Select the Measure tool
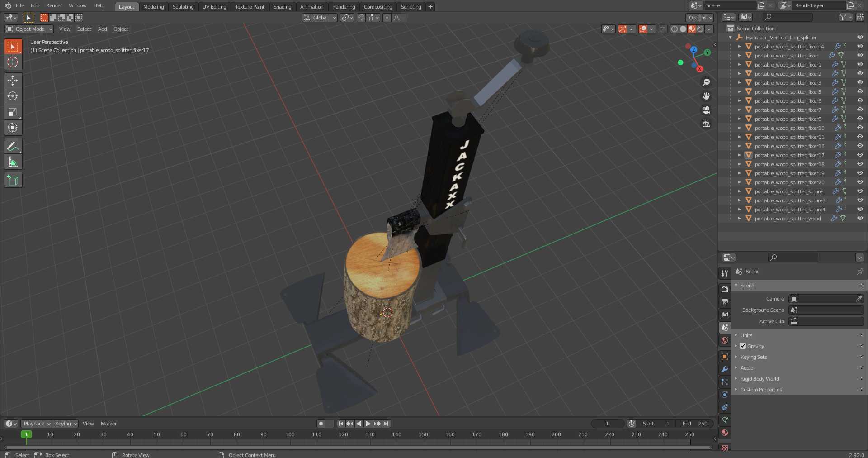 (x=13, y=162)
